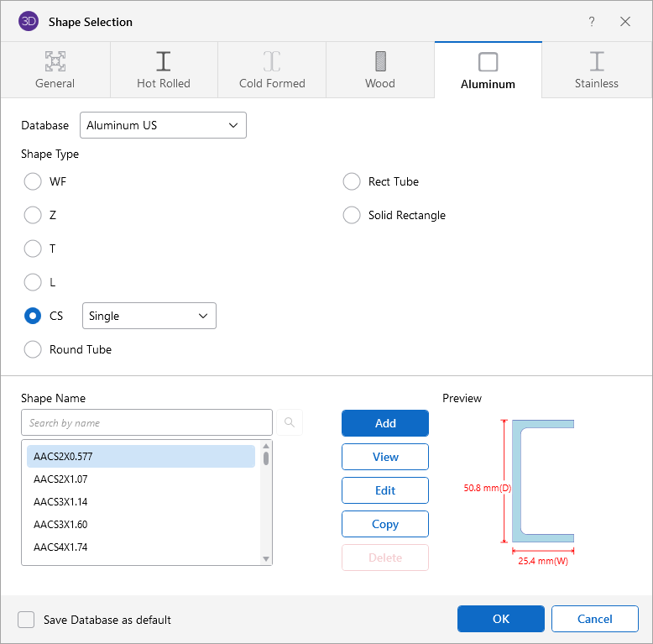653x644 pixels.
Task: Click the Search by name field
Action: click(x=147, y=422)
